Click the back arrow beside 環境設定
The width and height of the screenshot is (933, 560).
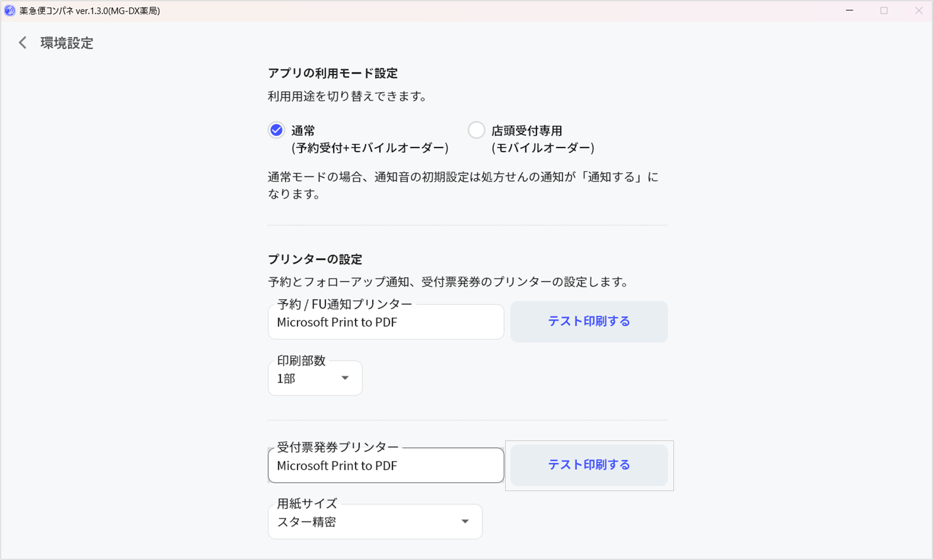point(23,43)
